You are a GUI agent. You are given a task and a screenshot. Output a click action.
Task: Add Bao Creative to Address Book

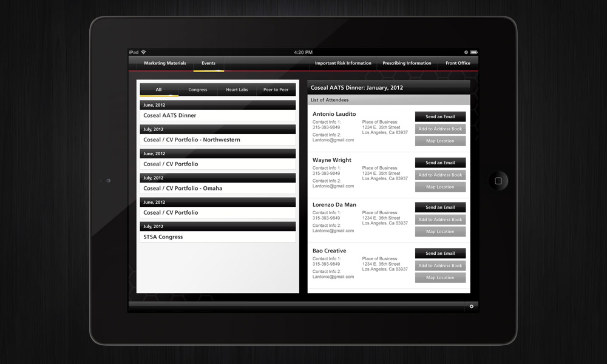[x=440, y=266]
